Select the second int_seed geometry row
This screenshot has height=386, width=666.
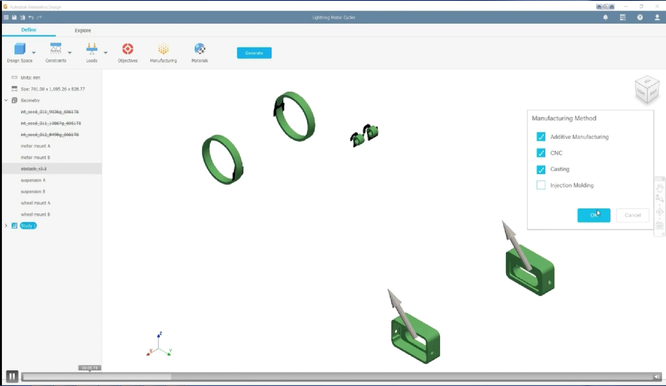click(x=51, y=123)
